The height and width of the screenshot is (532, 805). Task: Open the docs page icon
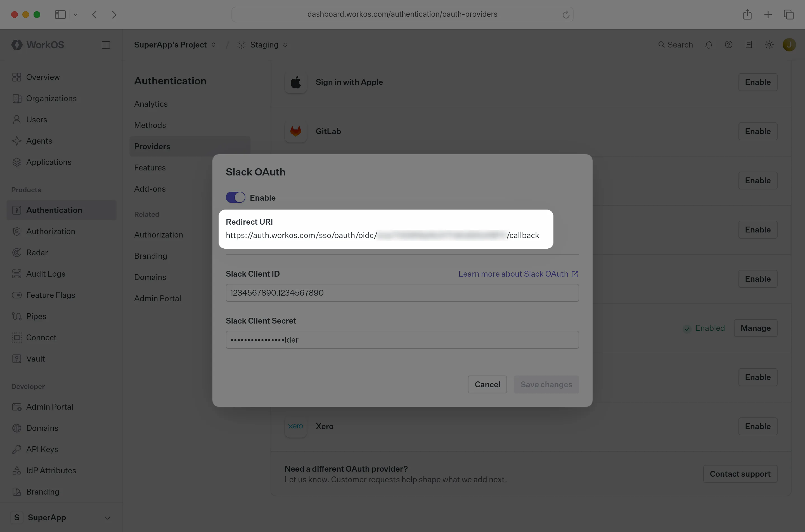[749, 44]
